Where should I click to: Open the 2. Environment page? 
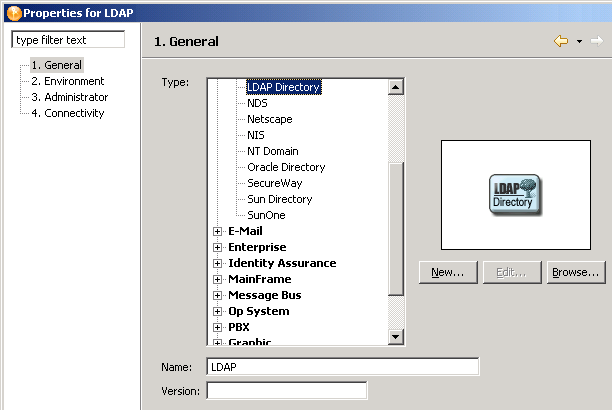point(68,81)
